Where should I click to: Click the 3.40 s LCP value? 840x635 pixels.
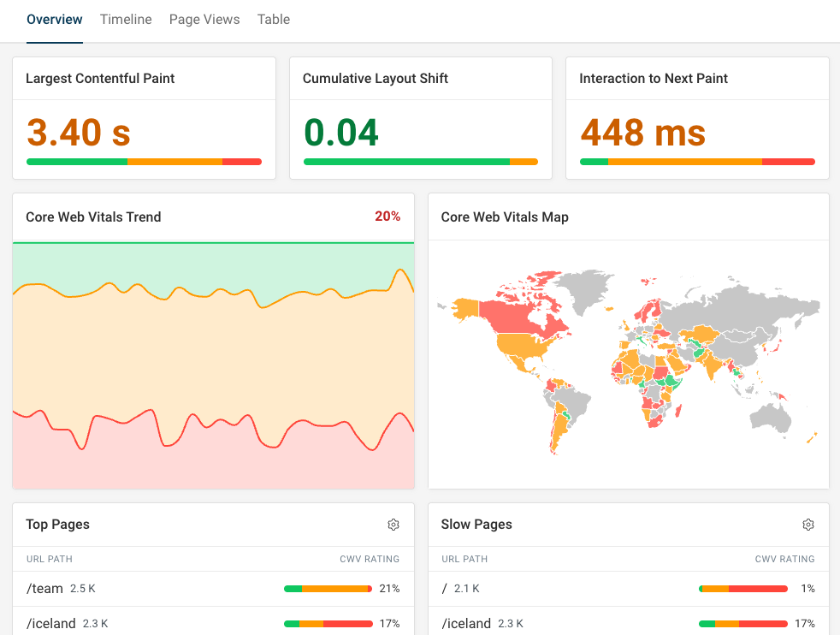[77, 133]
